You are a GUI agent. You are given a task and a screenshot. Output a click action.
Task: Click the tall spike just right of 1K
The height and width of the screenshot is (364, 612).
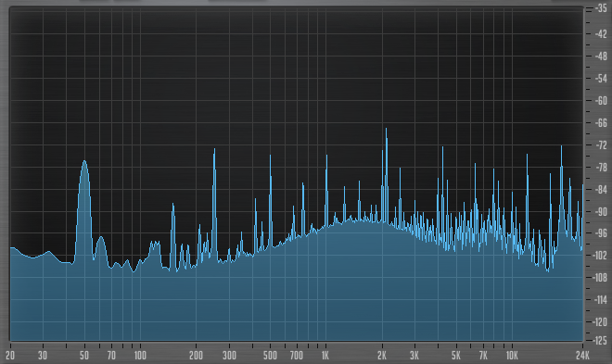[x=326, y=190]
